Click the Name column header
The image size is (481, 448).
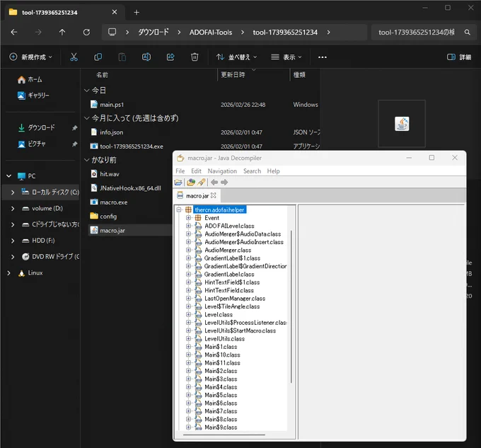pos(102,75)
